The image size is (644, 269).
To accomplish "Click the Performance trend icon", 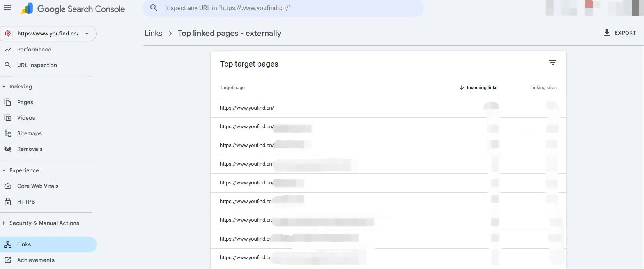I will pyautogui.click(x=8, y=50).
